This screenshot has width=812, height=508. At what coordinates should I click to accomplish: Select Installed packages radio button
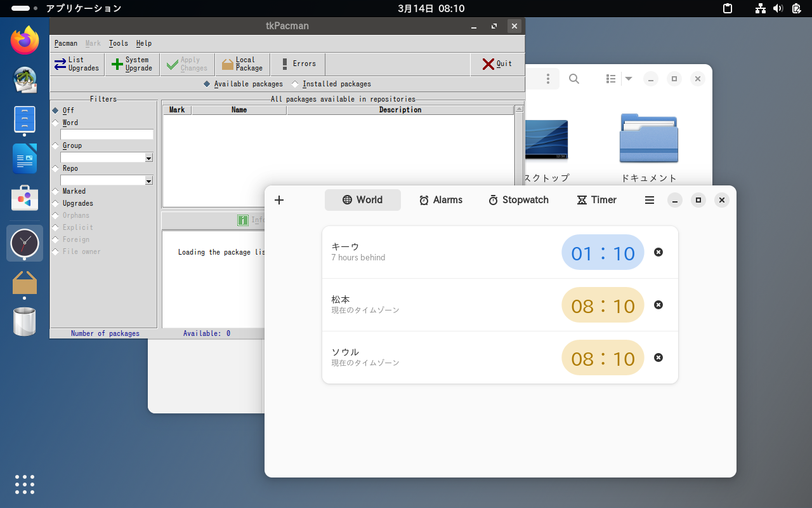point(331,84)
